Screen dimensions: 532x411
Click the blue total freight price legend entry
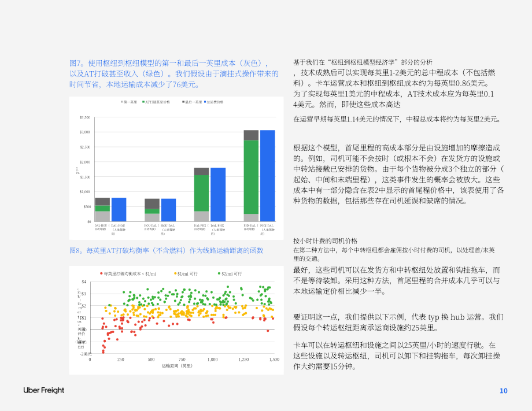214,102
